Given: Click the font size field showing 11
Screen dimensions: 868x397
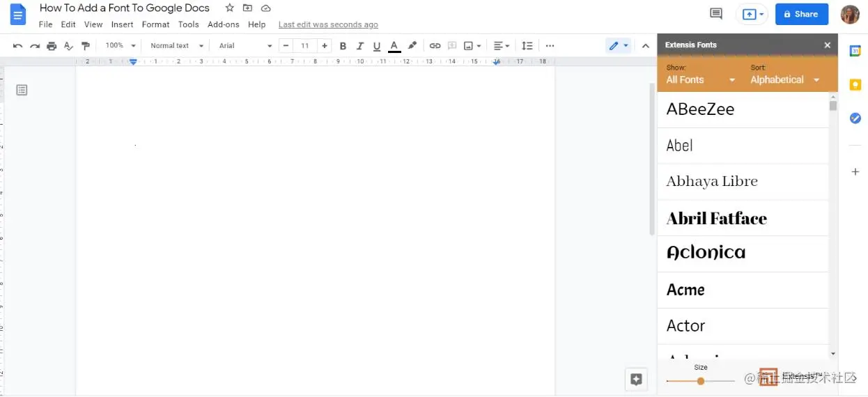Looking at the screenshot, I should click(305, 46).
